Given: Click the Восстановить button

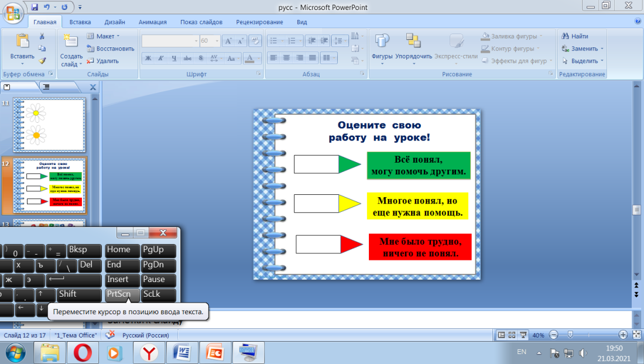Looking at the screenshot, I should click(x=110, y=49).
